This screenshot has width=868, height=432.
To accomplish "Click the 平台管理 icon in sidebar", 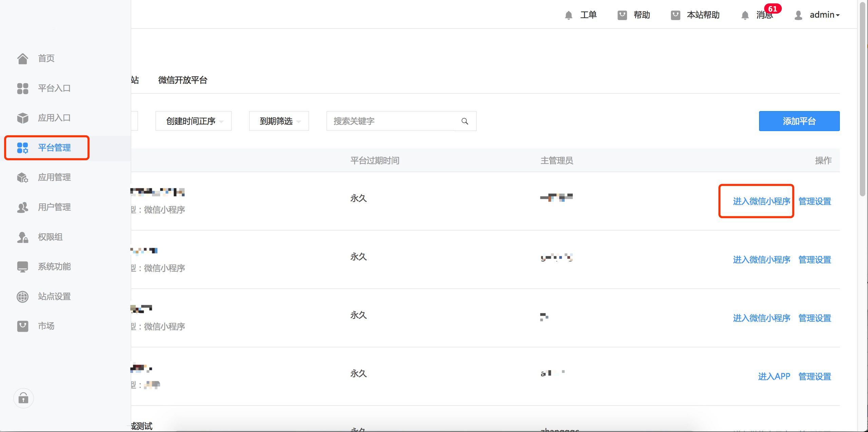I will point(23,148).
